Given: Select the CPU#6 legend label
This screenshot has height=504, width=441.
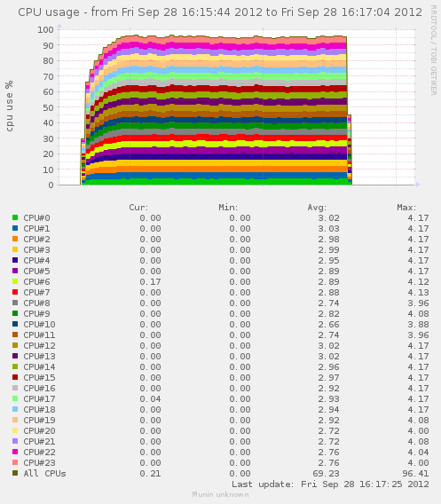Looking at the screenshot, I should (x=36, y=282).
